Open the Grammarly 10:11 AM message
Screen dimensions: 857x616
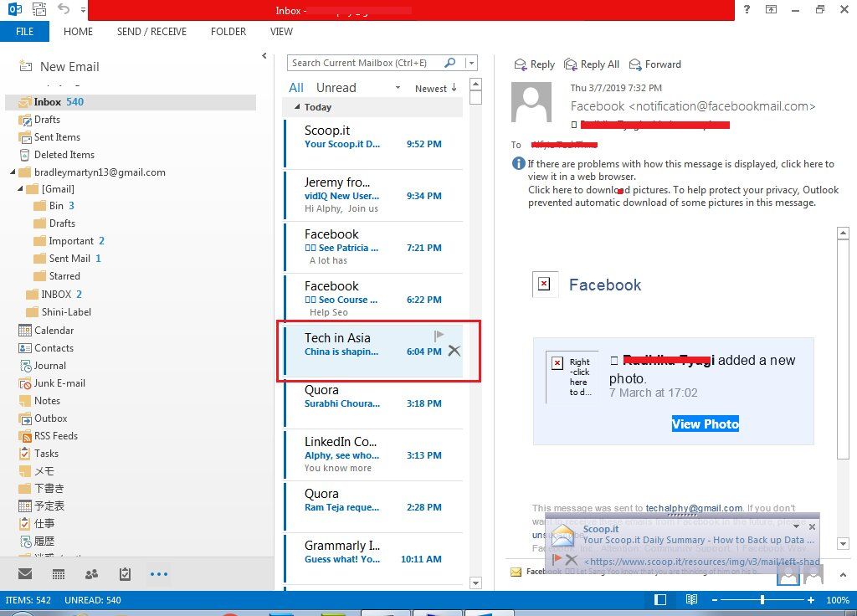pos(374,558)
